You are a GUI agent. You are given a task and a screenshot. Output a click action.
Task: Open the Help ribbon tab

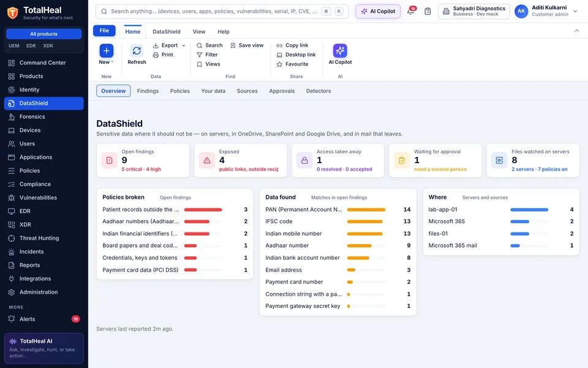[x=224, y=31]
